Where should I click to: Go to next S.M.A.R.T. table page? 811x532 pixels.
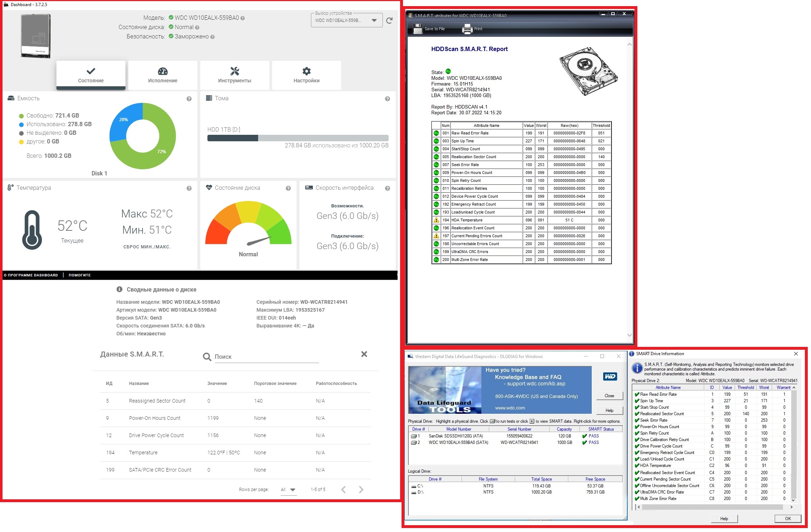coord(361,490)
